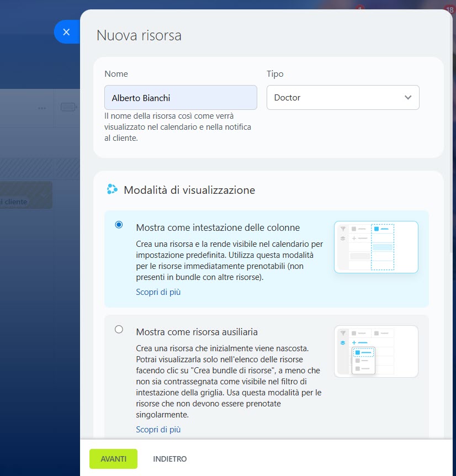Click the three-dots icon in dimmed background
The height and width of the screenshot is (476, 456).
coord(42,108)
